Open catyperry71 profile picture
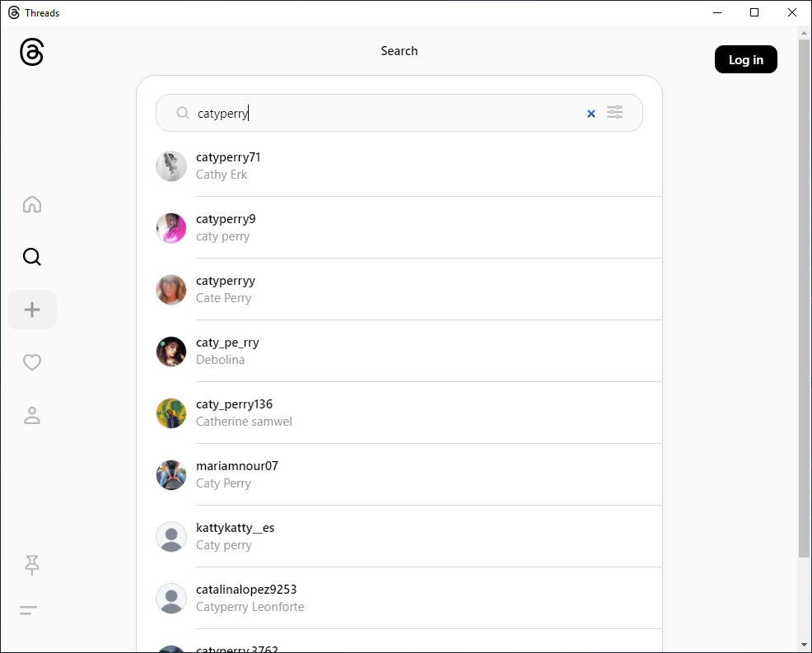This screenshot has width=812, height=653. tap(171, 166)
